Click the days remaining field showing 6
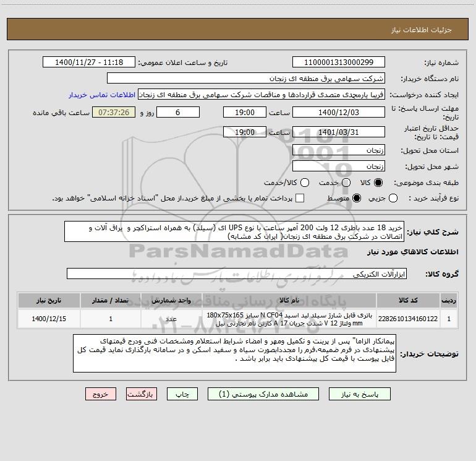The width and height of the screenshot is (476, 461). [178, 113]
